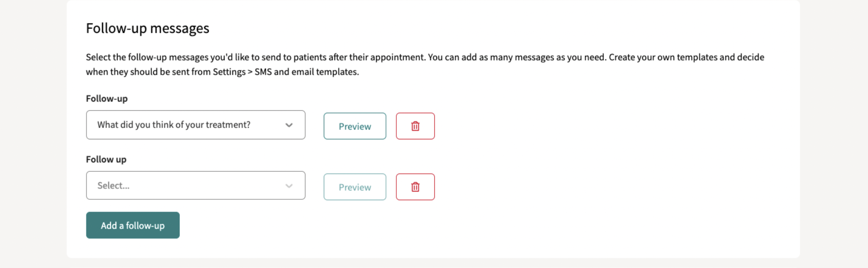Click the 'Add a follow-up' green button label
The height and width of the screenshot is (268, 868).
133,226
